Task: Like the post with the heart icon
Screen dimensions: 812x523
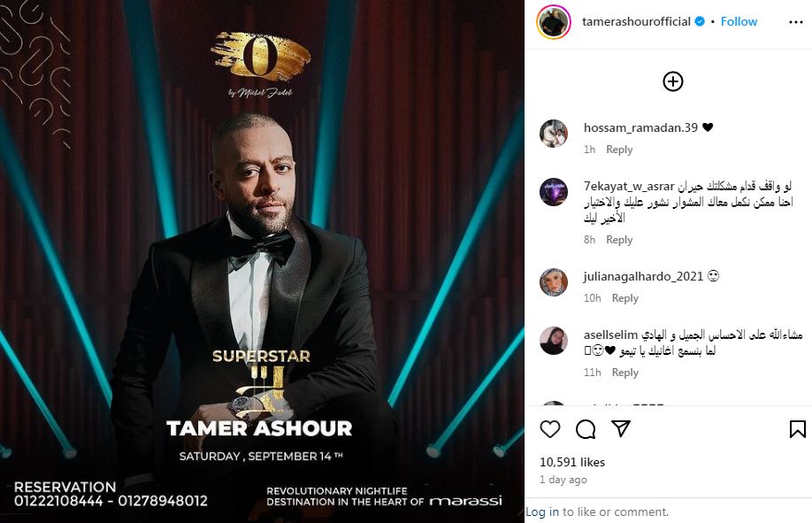Action: click(x=550, y=429)
